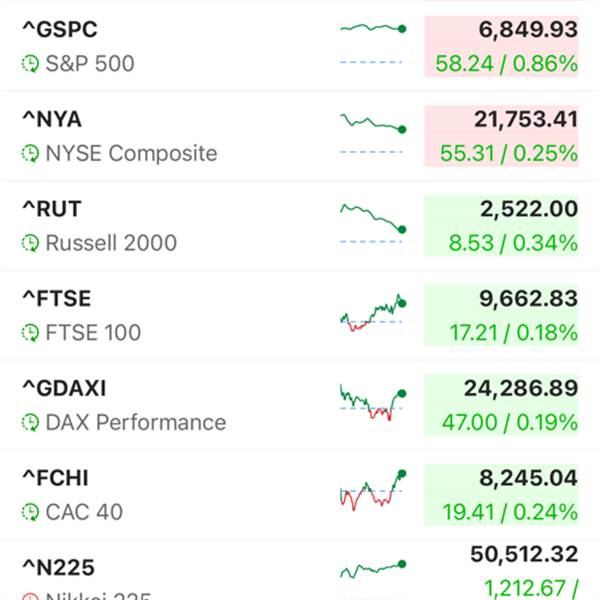Tap the clock icon beside Russell 2000
This screenshot has height=600, width=600.
point(31,243)
